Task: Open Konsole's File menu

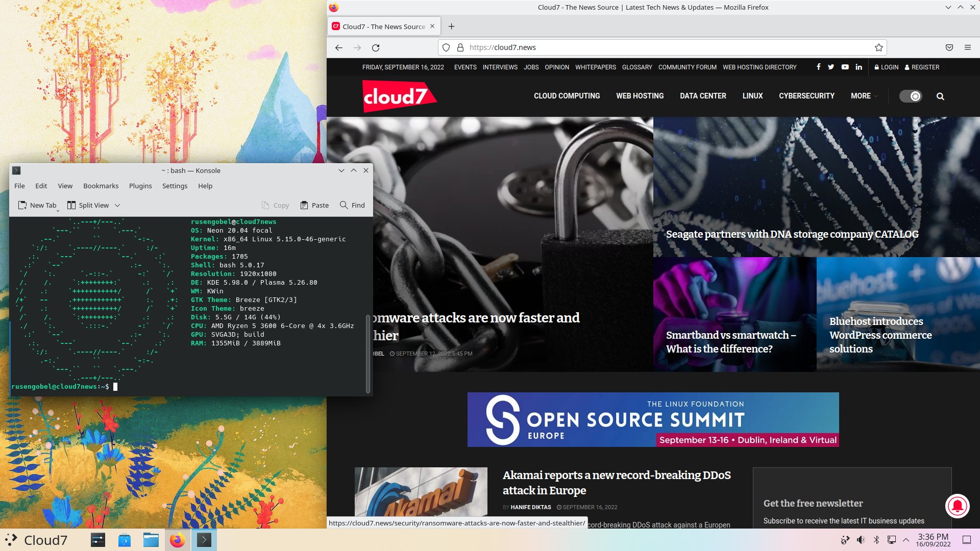Action: (x=19, y=186)
